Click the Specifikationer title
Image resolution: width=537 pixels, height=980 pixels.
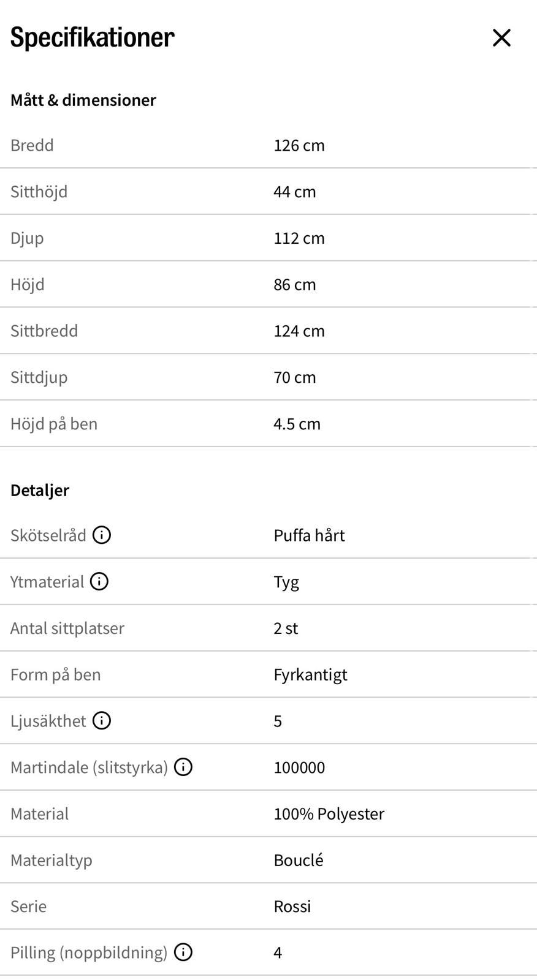tap(93, 37)
